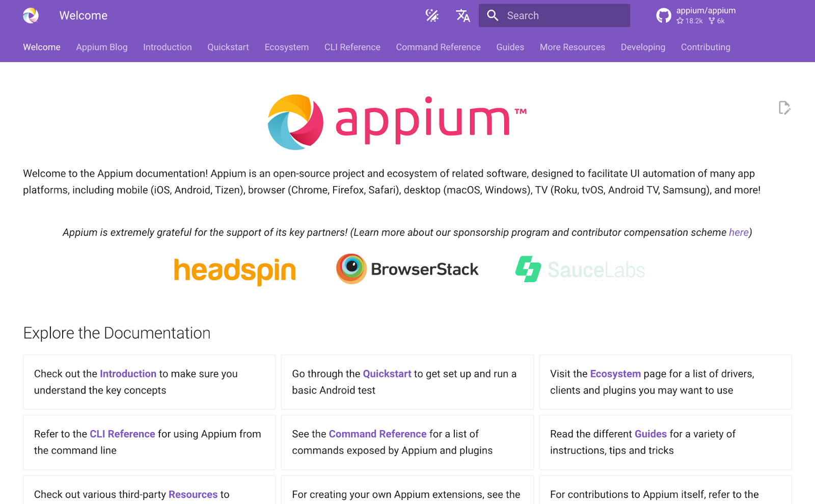The width and height of the screenshot is (815, 504).
Task: Open the Guides tab
Action: [510, 47]
